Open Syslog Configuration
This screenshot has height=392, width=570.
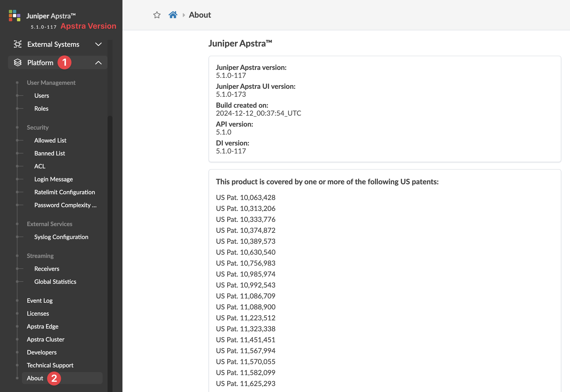click(x=61, y=237)
